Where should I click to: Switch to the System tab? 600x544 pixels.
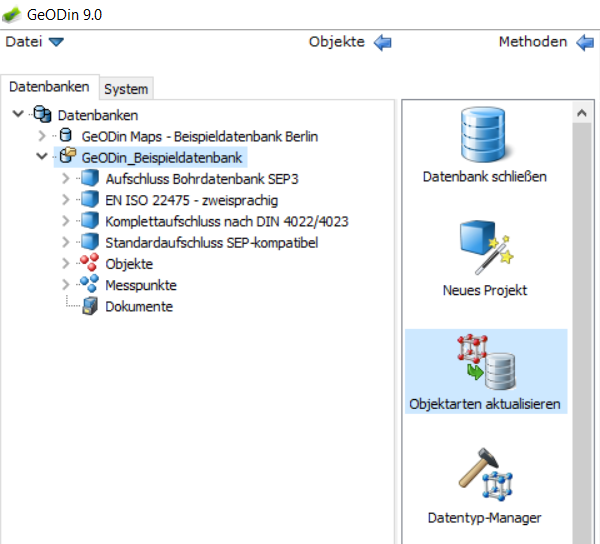coord(126,89)
